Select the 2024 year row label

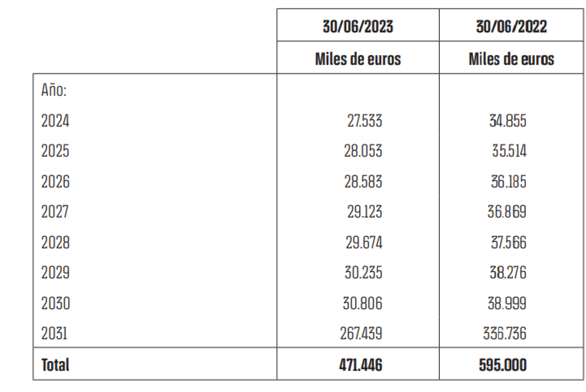coord(55,121)
